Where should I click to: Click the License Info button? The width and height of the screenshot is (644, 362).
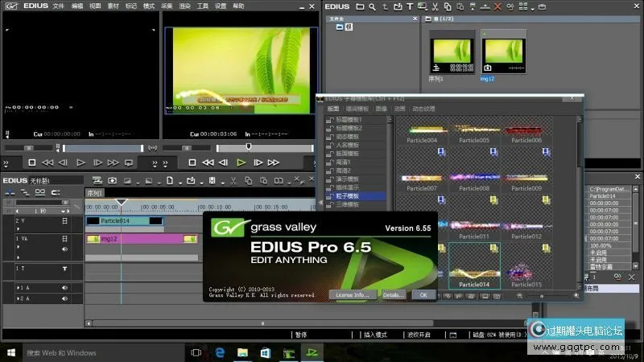pos(353,295)
